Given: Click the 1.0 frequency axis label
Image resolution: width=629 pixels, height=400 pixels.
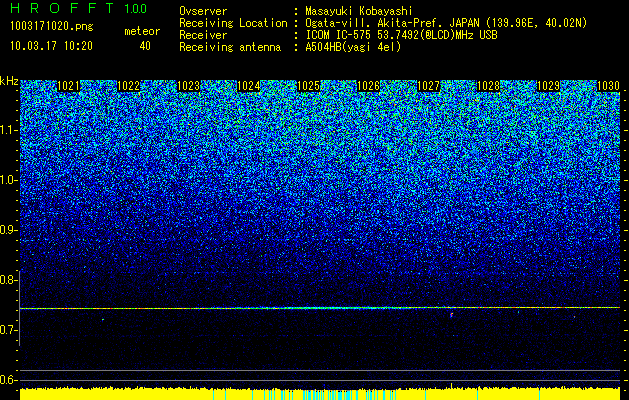Looking at the screenshot, I should coord(8,180).
